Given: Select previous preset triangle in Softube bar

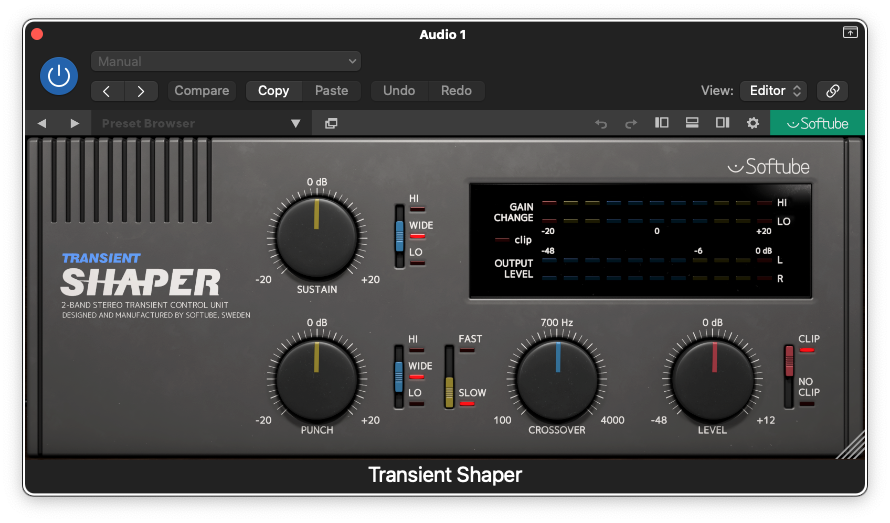Looking at the screenshot, I should coord(42,123).
